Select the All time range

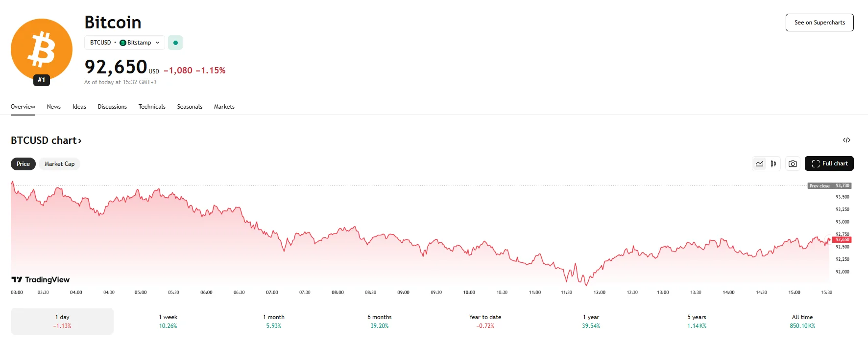click(x=802, y=321)
